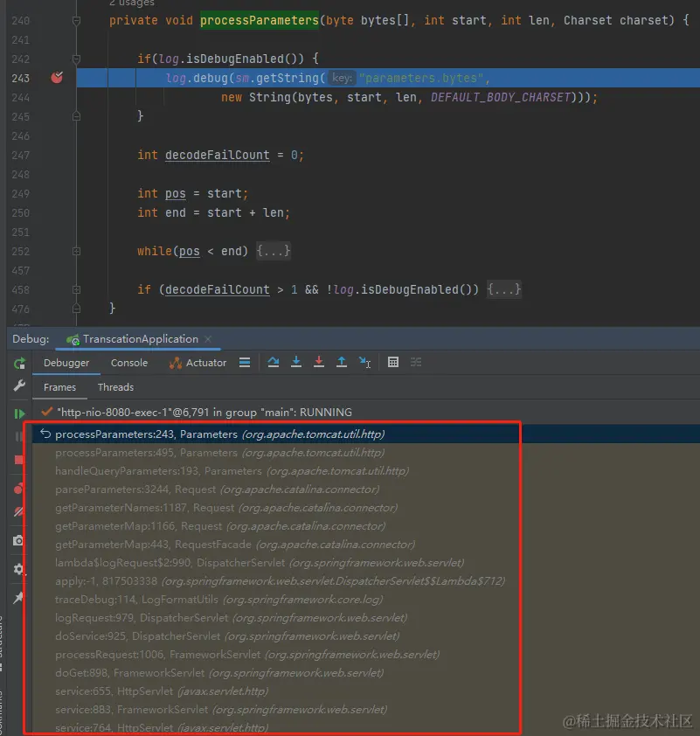This screenshot has height=736, width=700.
Task: Select frame processParameters:243, Parameters
Action: tap(366, 434)
